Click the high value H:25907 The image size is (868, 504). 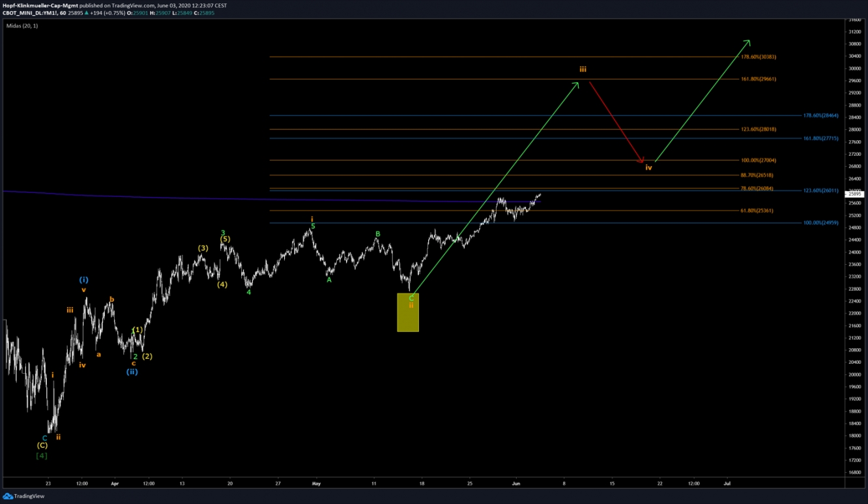coord(160,12)
